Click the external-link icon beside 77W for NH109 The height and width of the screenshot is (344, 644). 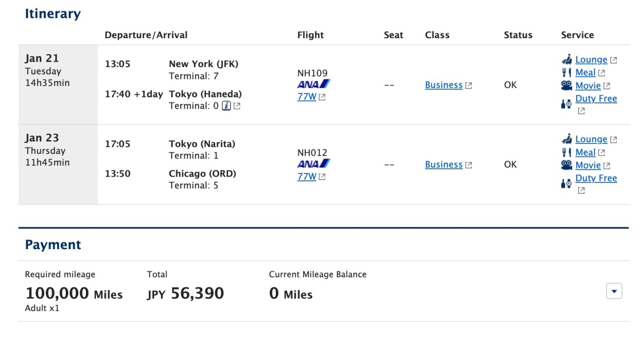322,96
